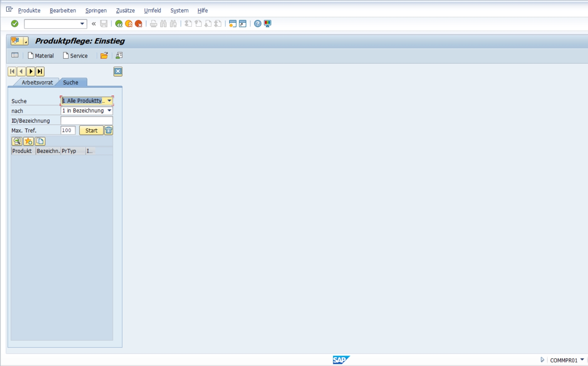The height and width of the screenshot is (366, 588).
Task: Close the locator panel with X icon
Action: [118, 71]
